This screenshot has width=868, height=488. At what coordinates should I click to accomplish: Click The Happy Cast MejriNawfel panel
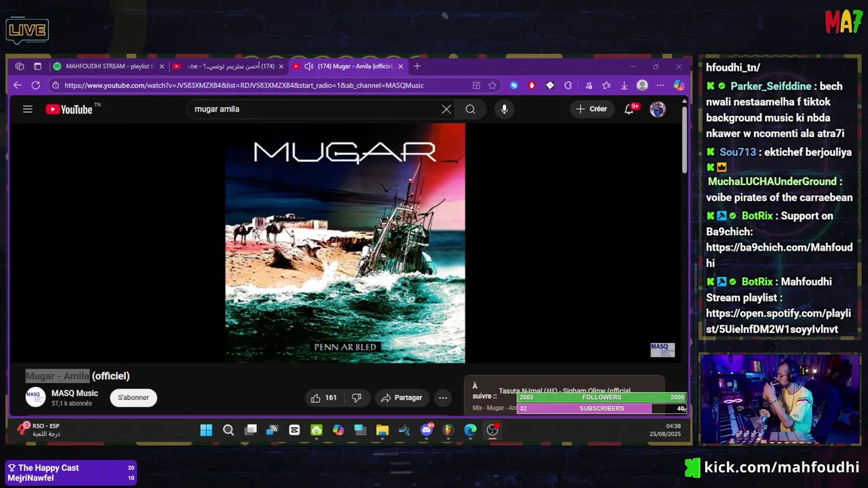coord(71,472)
